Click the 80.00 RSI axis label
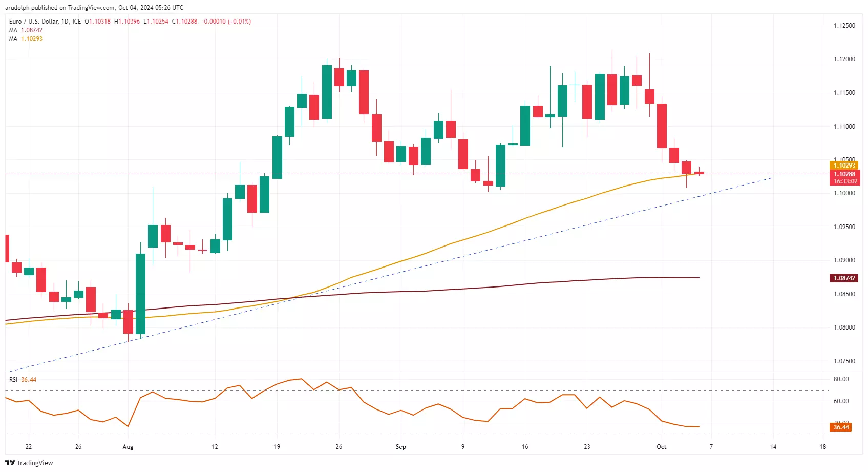The height and width of the screenshot is (472, 868). pos(841,379)
